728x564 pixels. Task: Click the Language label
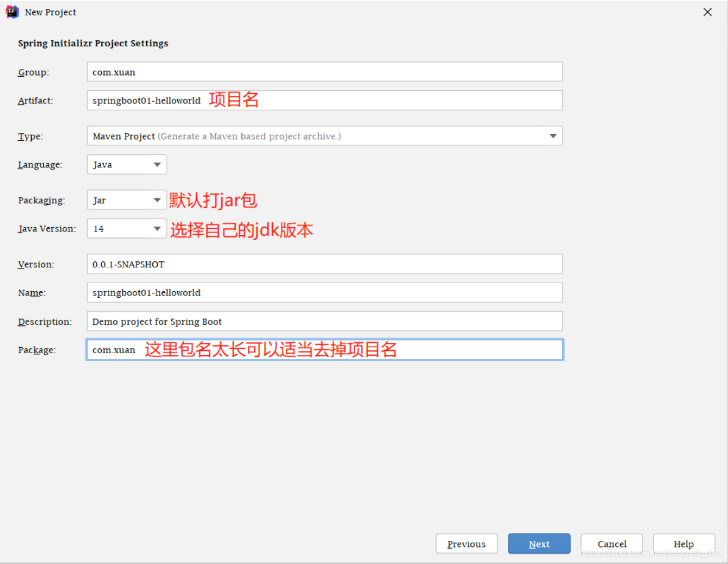(x=40, y=165)
